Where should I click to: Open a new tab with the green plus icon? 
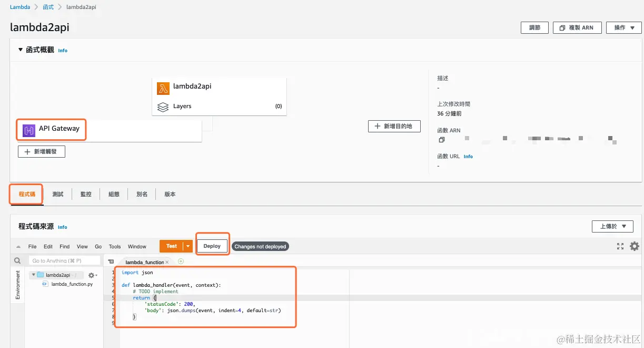click(181, 261)
